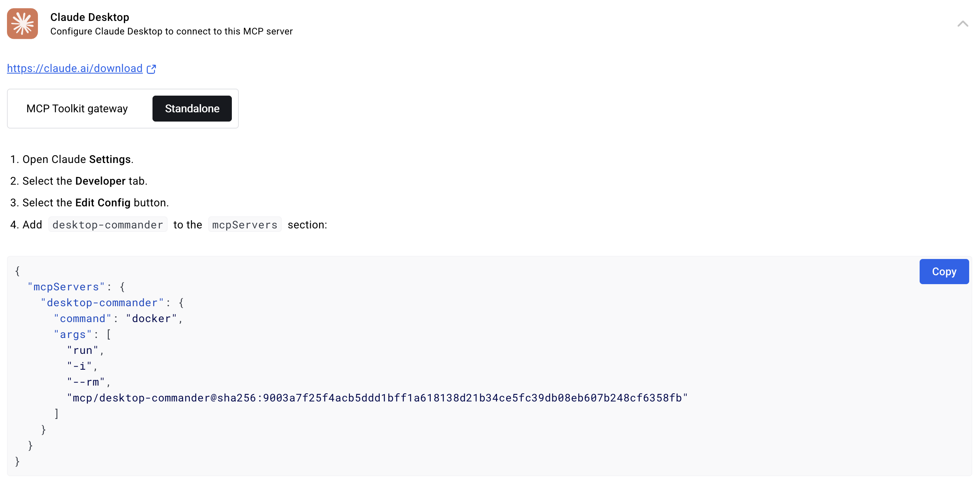The height and width of the screenshot is (487, 980).
Task: Select the MCP Toolkit gateway tab
Action: click(x=77, y=108)
